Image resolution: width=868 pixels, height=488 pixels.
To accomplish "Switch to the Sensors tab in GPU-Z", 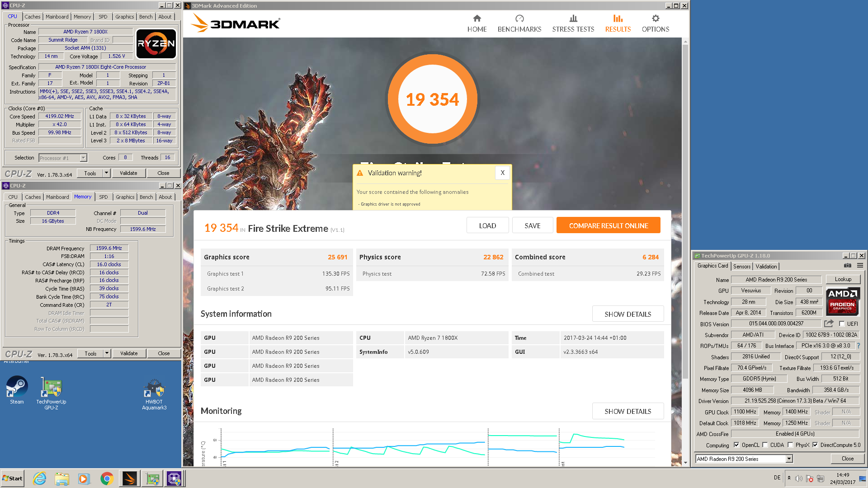I will point(742,266).
